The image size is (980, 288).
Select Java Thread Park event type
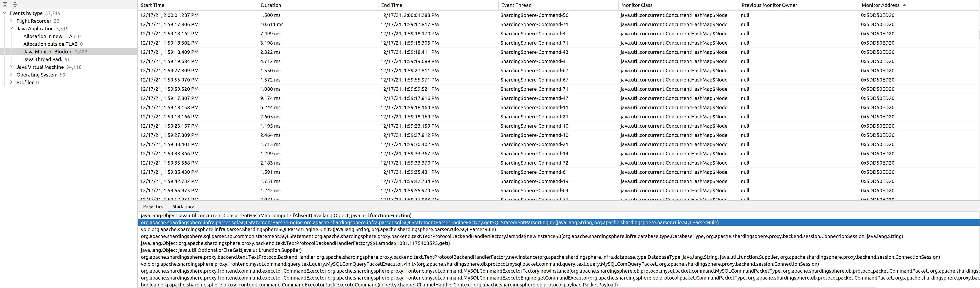click(43, 59)
